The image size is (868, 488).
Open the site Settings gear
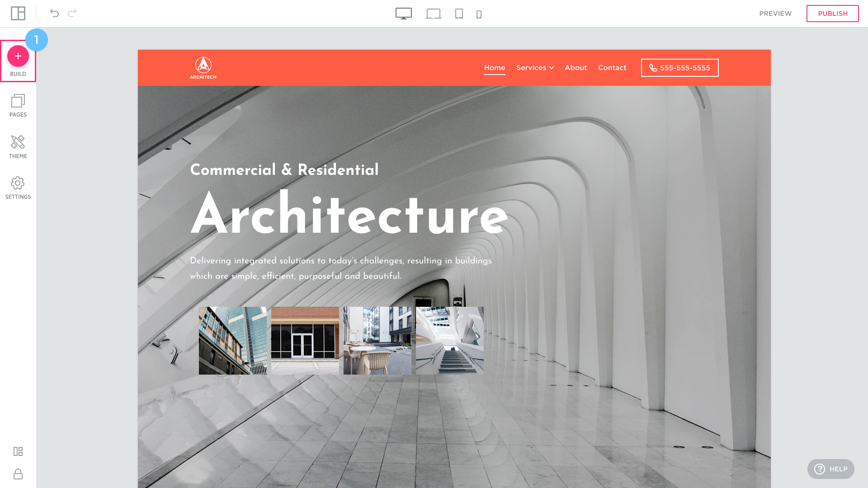coord(18,188)
